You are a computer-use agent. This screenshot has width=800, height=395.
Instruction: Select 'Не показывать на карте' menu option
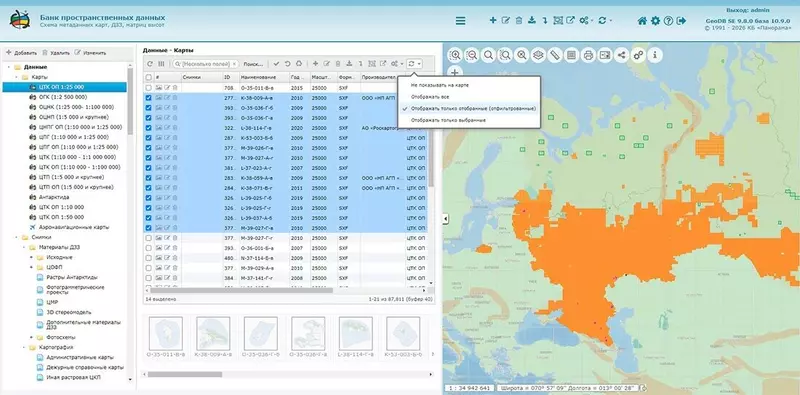pos(468,85)
